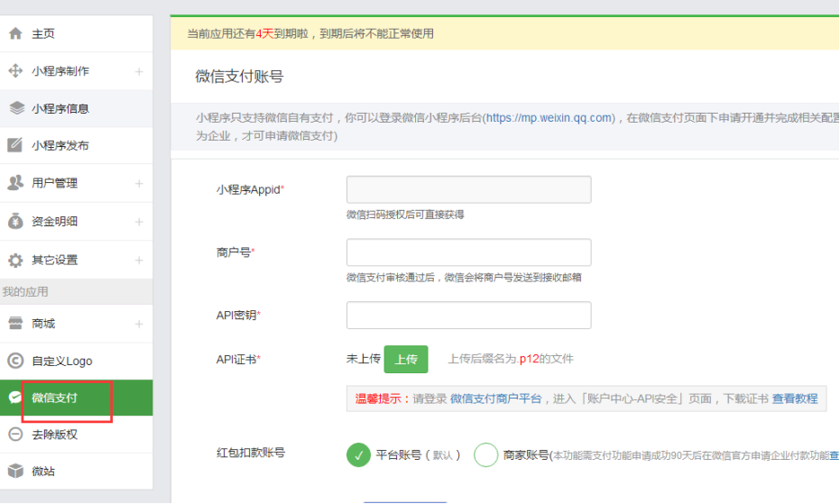Expand the 小程序制作 submenu plus sign
The image size is (840, 504).
[139, 71]
